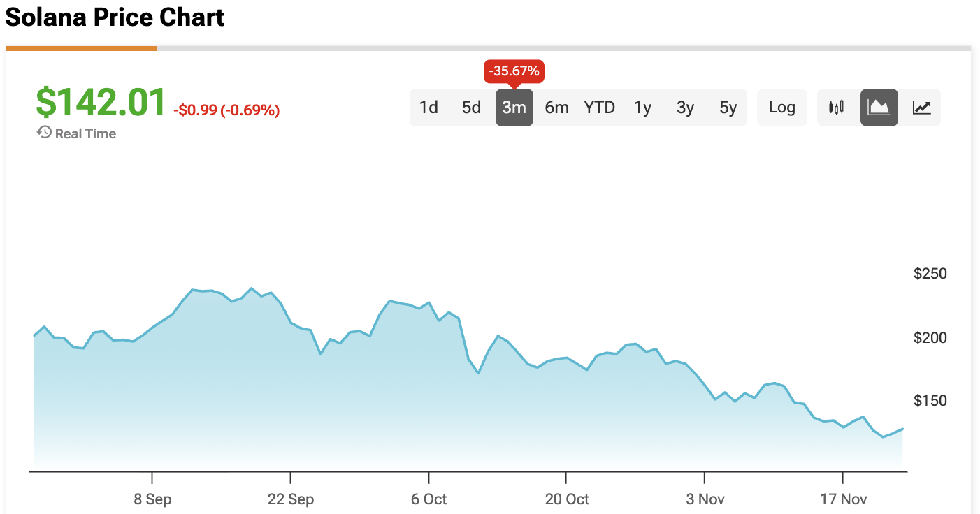This screenshot has height=514, width=980.
Task: Switch to line chart view icon
Action: (921, 108)
